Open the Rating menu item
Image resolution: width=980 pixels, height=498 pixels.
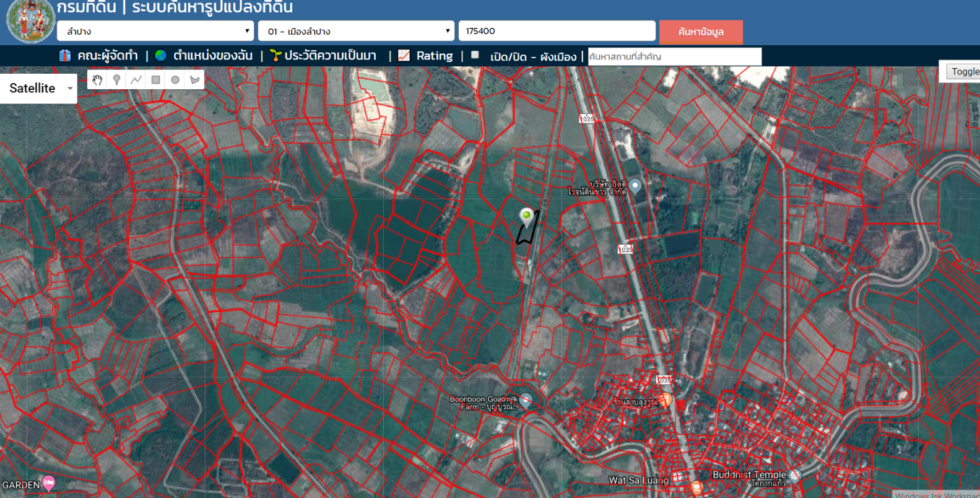click(x=435, y=56)
